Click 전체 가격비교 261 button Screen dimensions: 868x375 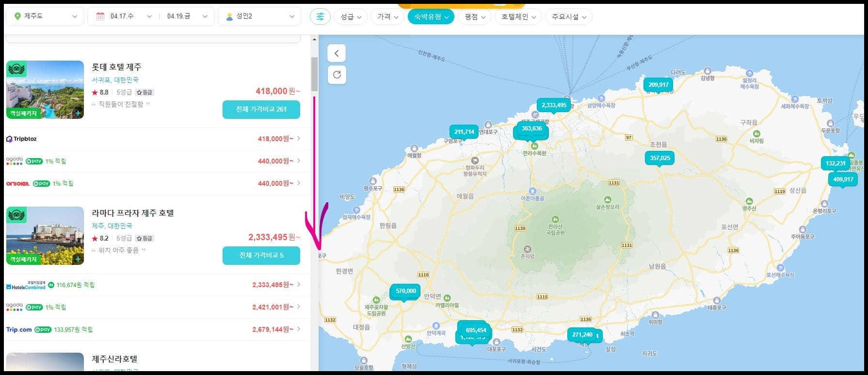[261, 110]
